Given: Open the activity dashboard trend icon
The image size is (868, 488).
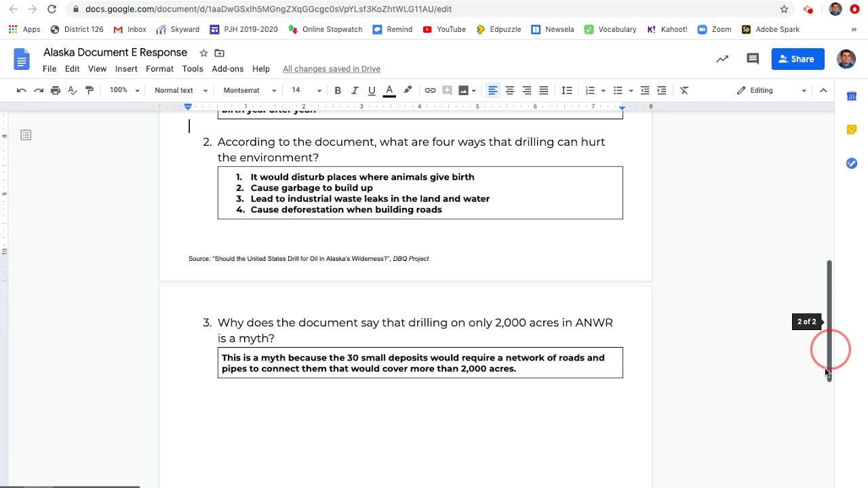Looking at the screenshot, I should click(722, 59).
